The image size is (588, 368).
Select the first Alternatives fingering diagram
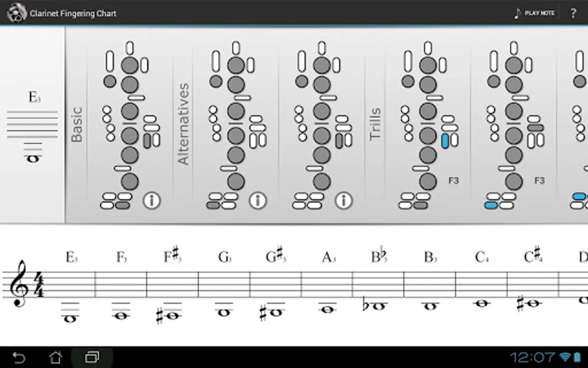tap(236, 125)
